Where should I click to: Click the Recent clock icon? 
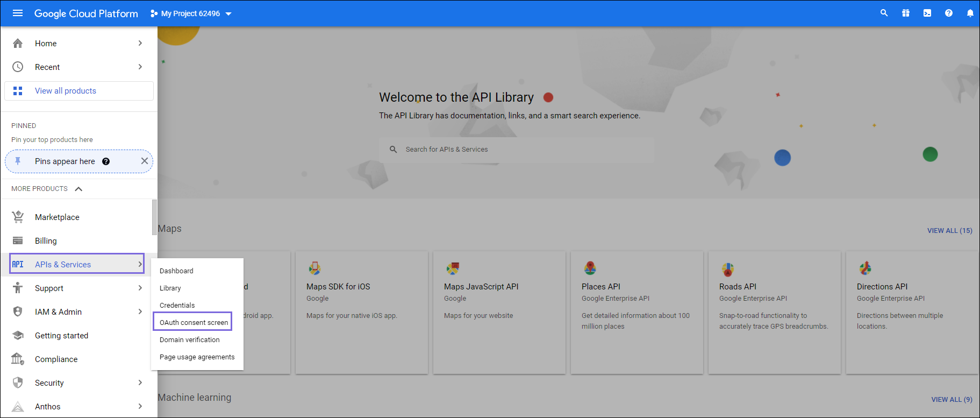click(18, 67)
